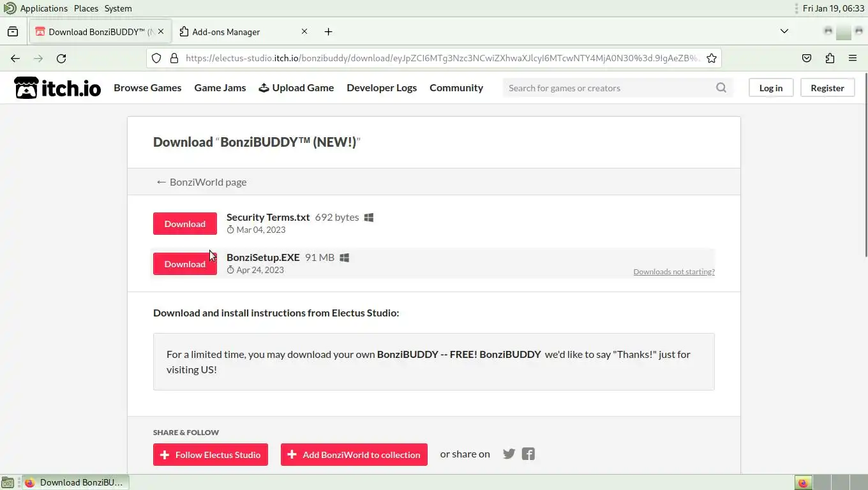Open the Community section

click(x=456, y=88)
